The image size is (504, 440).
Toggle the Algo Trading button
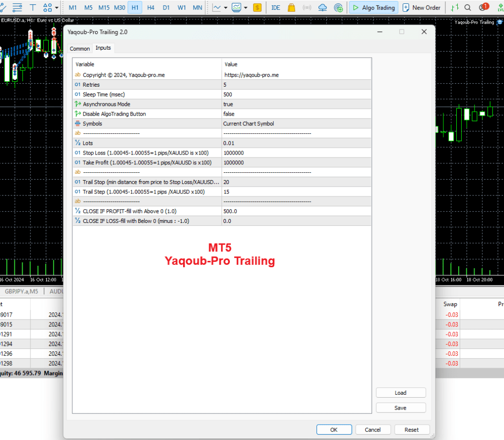372,8
